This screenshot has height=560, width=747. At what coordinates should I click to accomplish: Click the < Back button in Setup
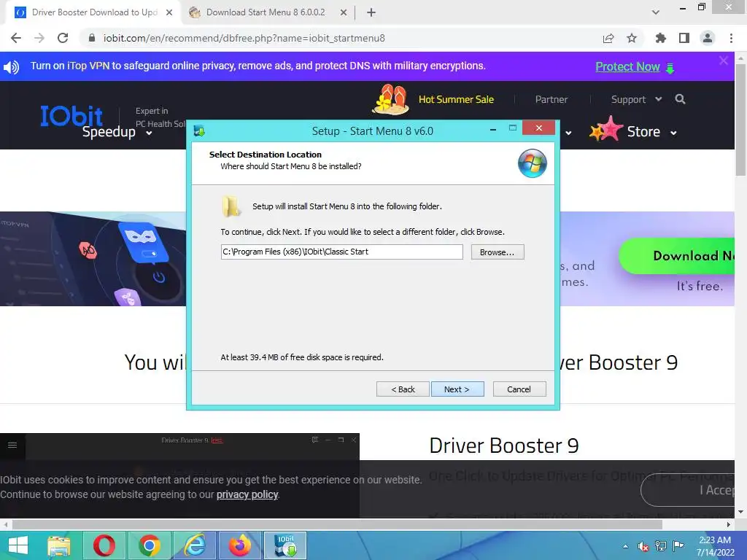pos(403,389)
